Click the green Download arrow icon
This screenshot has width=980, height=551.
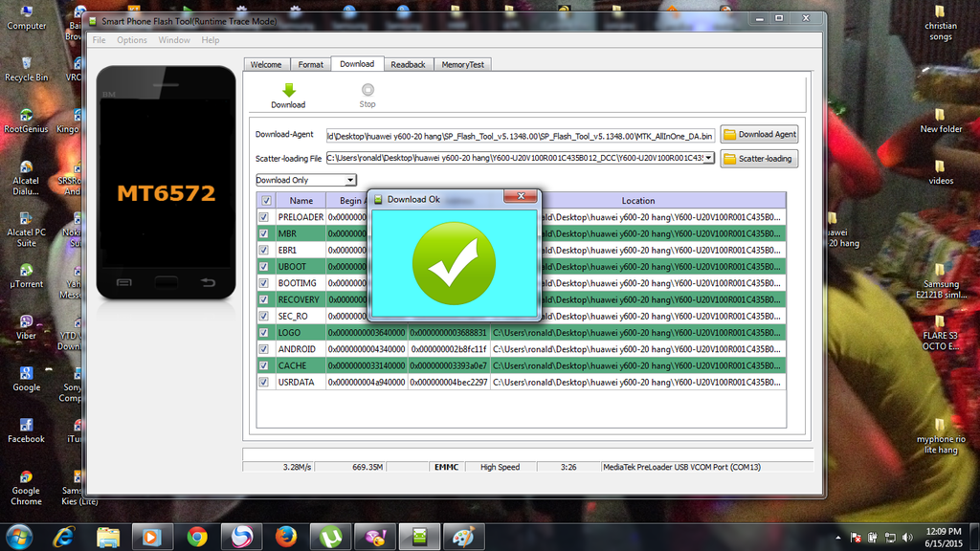tap(288, 90)
